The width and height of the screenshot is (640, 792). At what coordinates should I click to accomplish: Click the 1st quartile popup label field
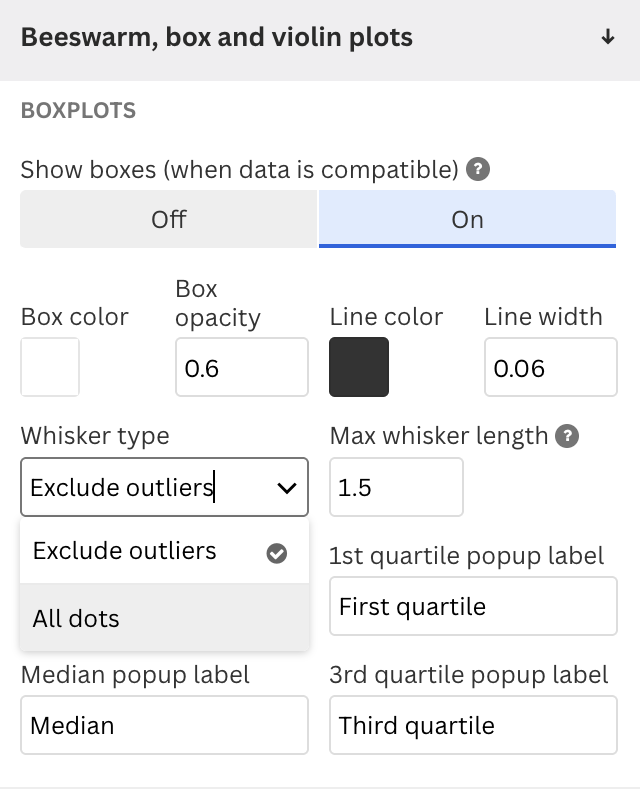coord(473,606)
